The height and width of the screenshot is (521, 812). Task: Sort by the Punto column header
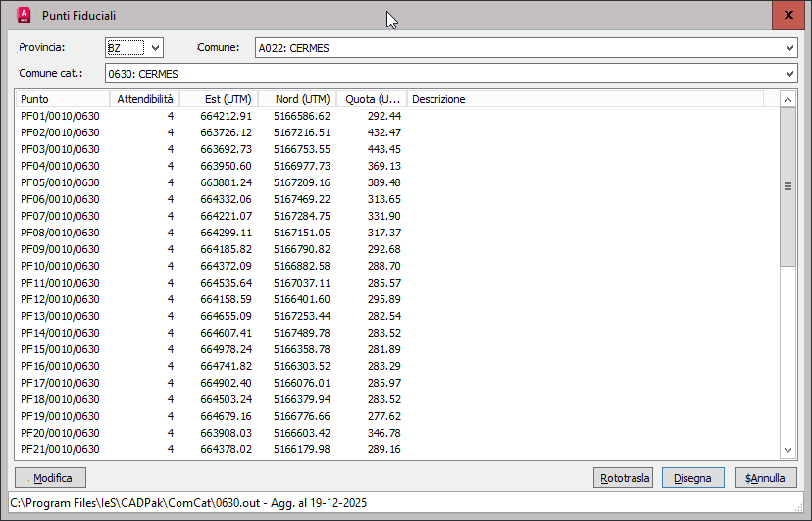point(63,99)
